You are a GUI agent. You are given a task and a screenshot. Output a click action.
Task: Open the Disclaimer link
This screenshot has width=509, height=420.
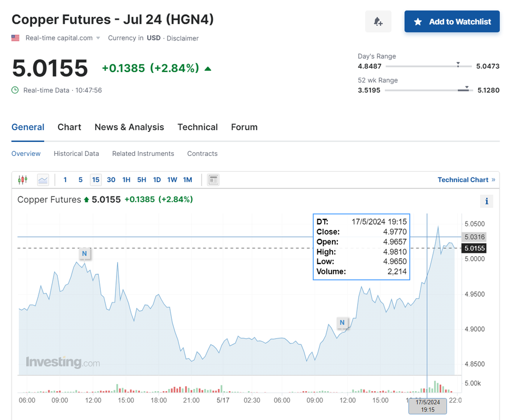pos(182,38)
